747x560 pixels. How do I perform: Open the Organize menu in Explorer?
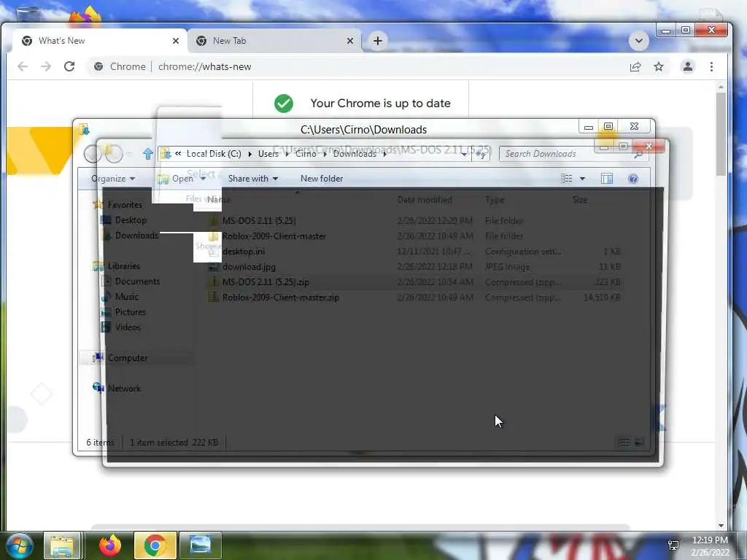point(113,179)
